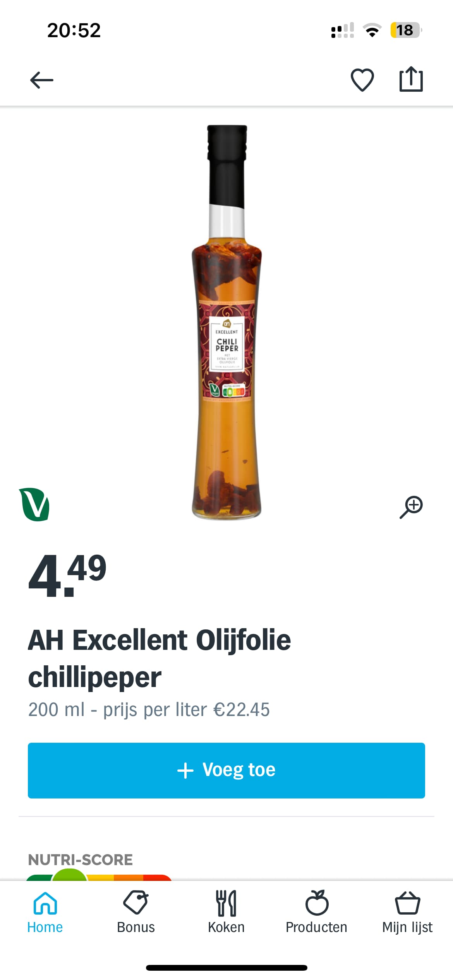Open the Home tab

45,912
